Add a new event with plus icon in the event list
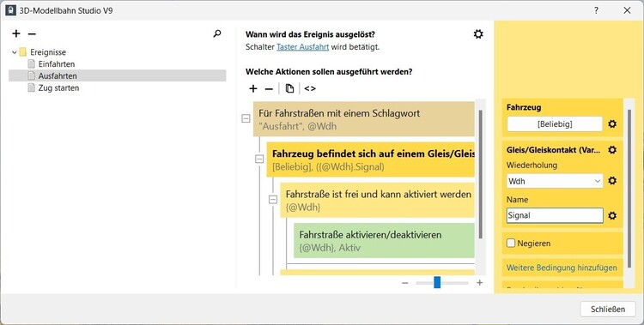This screenshot has width=644, height=325. [x=16, y=33]
